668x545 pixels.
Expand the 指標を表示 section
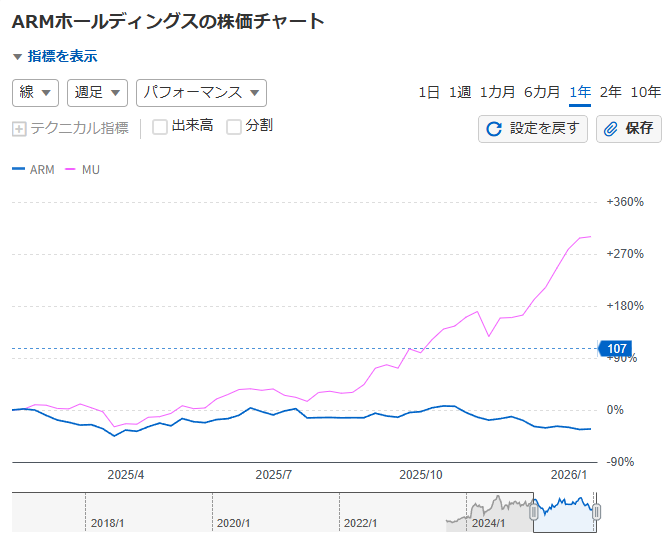(55, 56)
